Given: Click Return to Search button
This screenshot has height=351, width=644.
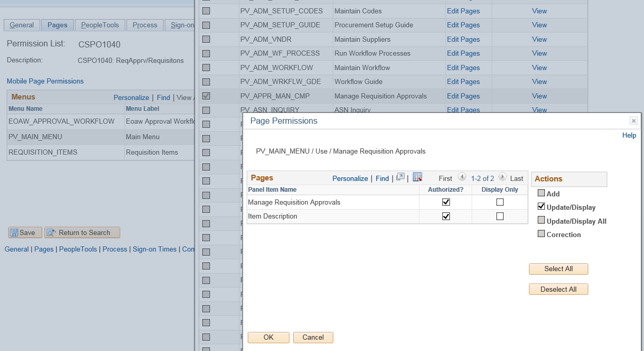Looking at the screenshot, I should (x=83, y=232).
